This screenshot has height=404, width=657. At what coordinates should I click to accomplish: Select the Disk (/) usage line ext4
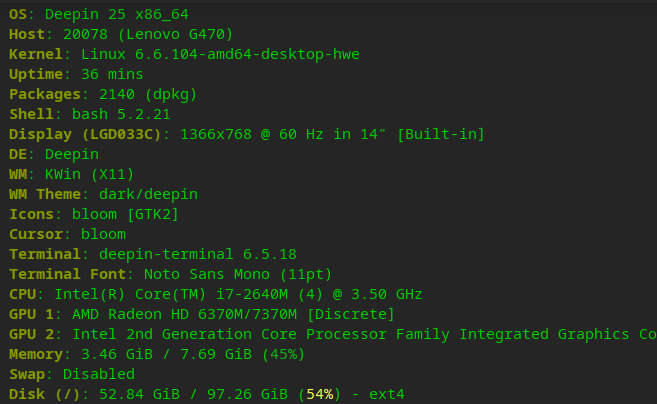[x=207, y=394]
